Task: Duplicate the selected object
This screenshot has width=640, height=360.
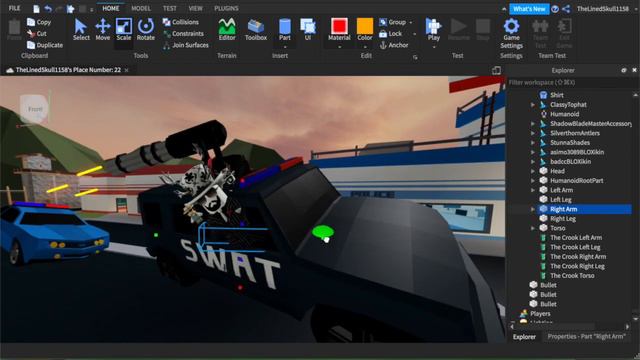Action: coord(45,45)
